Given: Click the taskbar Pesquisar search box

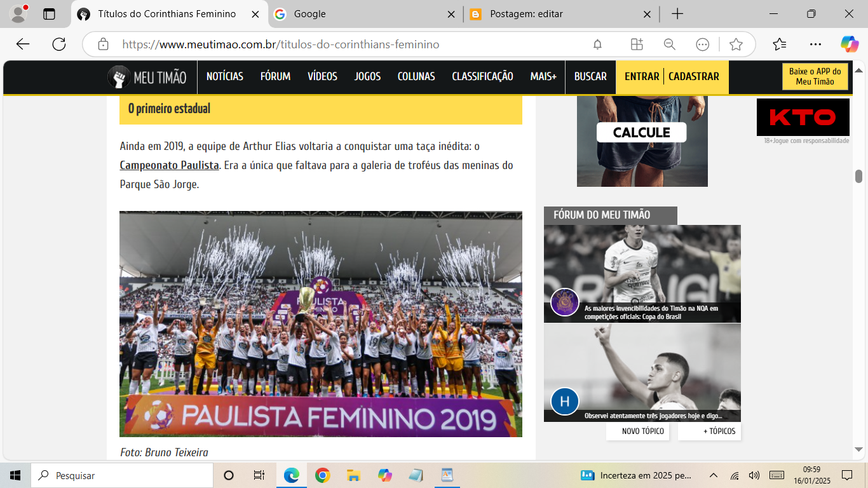Looking at the screenshot, I should coord(121,475).
